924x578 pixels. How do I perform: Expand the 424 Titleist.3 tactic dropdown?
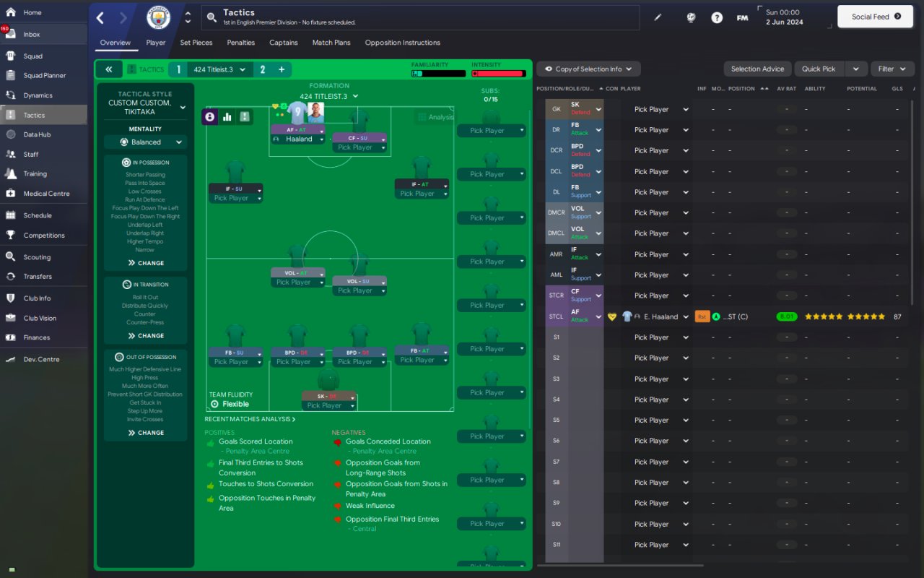pos(219,69)
